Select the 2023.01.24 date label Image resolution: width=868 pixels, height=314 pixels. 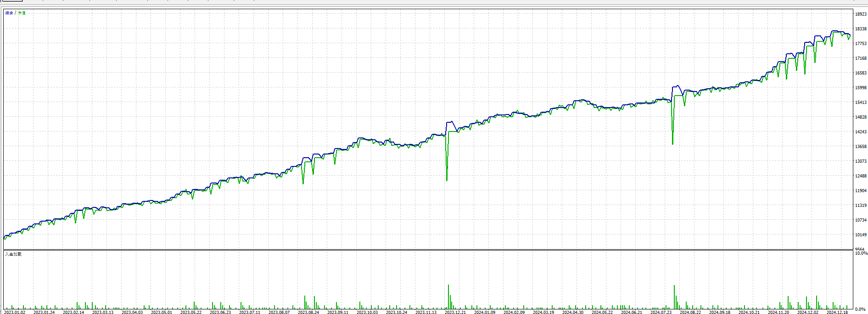pyautogui.click(x=44, y=312)
